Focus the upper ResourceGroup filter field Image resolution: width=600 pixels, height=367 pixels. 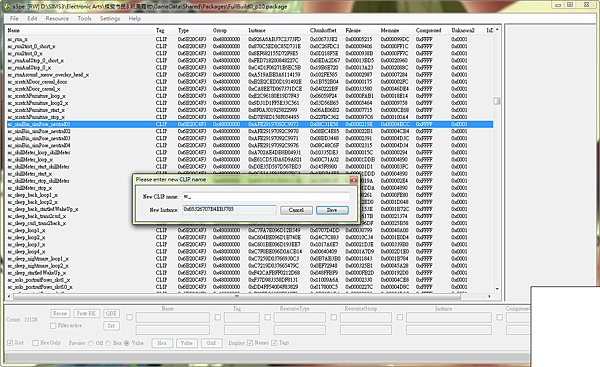click(366, 317)
